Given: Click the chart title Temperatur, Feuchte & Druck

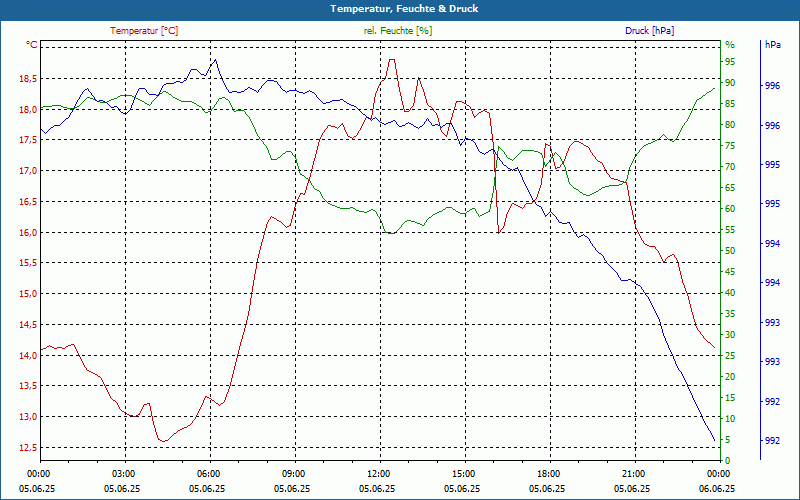Looking at the screenshot, I should [404, 9].
